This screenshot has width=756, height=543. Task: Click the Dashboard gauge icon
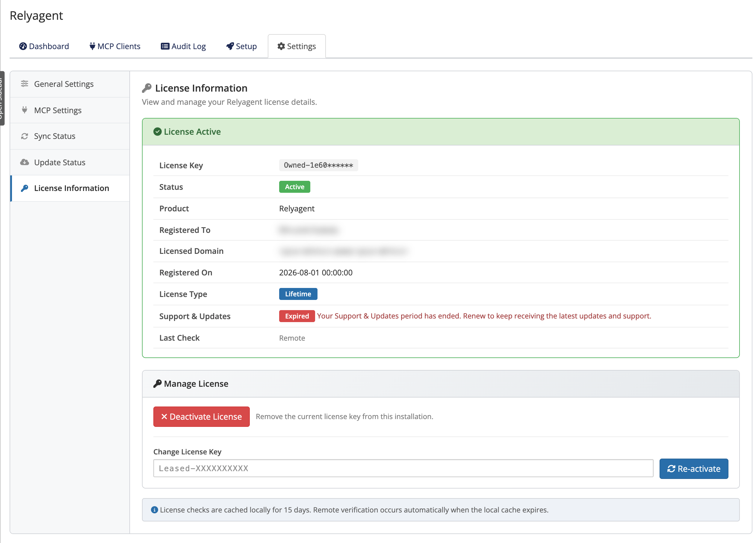coord(23,46)
